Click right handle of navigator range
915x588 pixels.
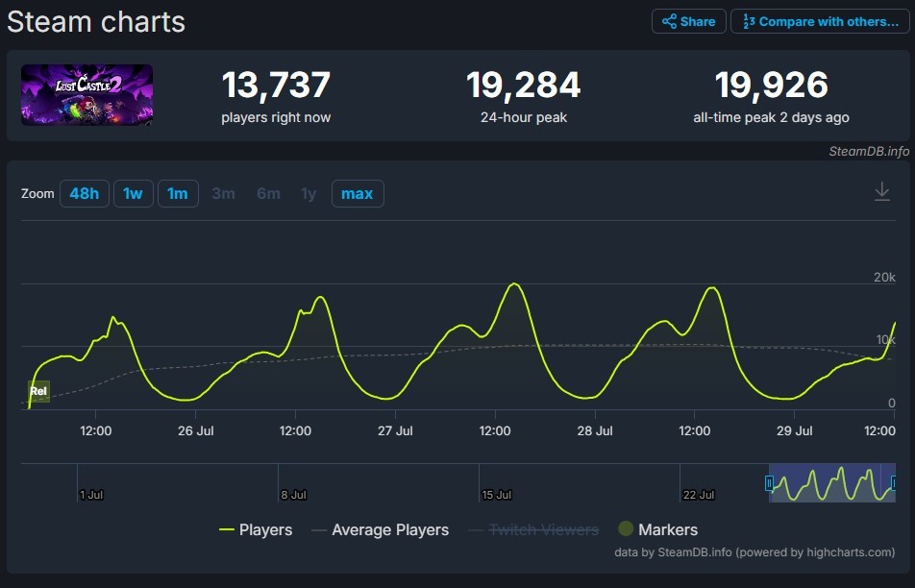point(894,483)
